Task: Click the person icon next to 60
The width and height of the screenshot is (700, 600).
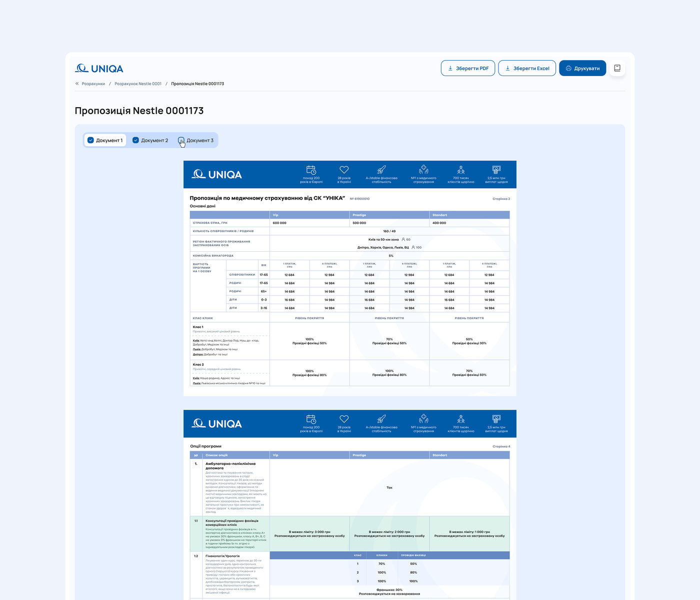Action: point(403,239)
